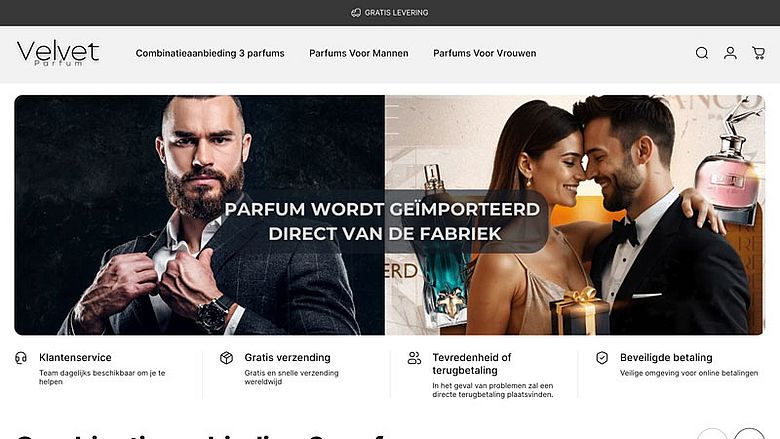Click the Gratis Levering announcement text
This screenshot has width=780, height=439.
(396, 13)
